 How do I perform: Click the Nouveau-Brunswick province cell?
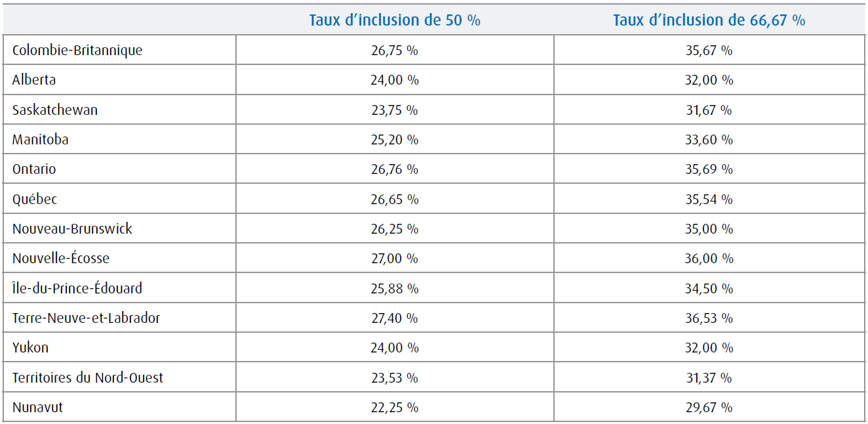coord(72,229)
